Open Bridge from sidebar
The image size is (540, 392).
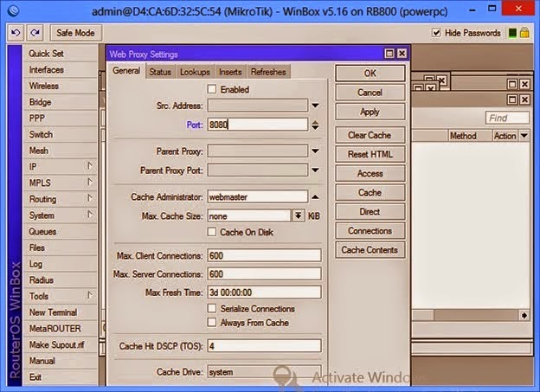click(x=61, y=102)
